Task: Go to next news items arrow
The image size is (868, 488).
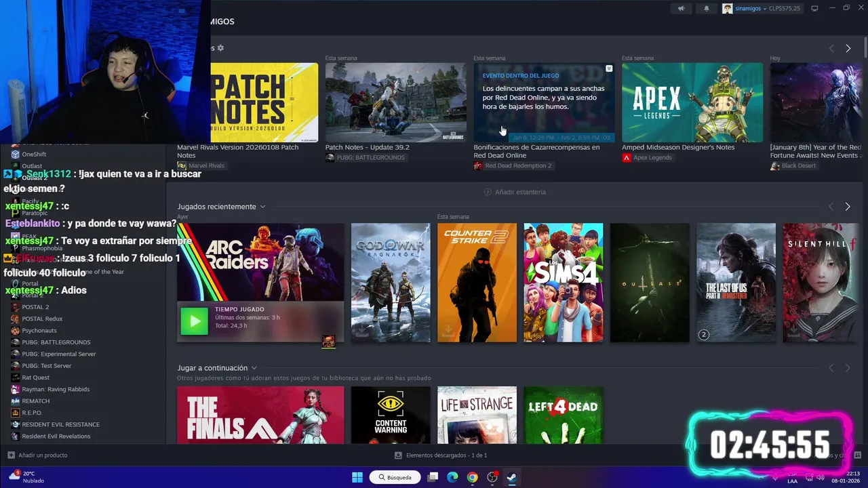Action: [848, 48]
